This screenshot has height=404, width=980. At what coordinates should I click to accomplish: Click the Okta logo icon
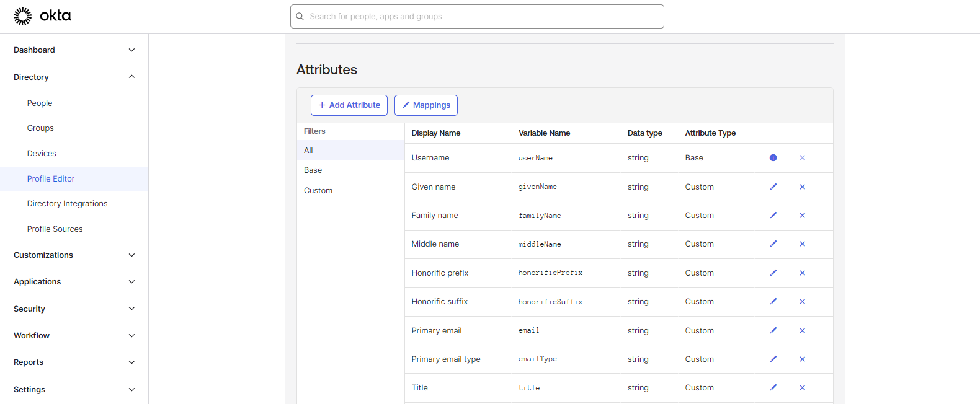23,16
